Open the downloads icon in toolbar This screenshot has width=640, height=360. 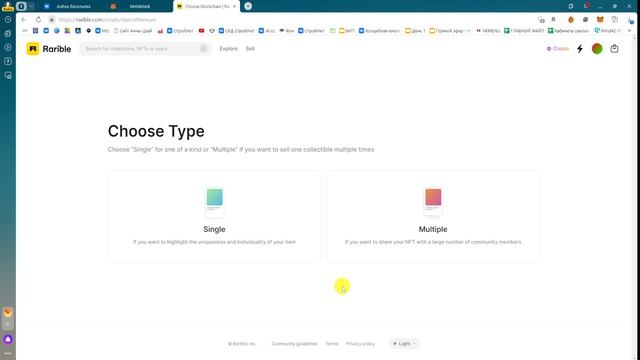tap(630, 20)
